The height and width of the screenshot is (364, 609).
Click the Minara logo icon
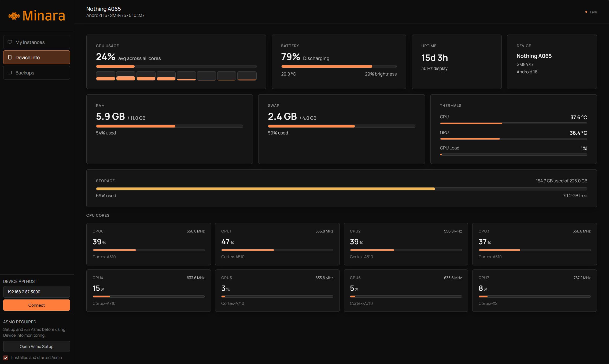pyautogui.click(x=14, y=16)
